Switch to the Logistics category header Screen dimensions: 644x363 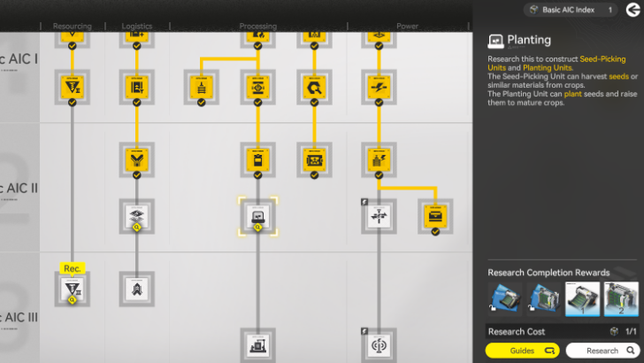click(136, 27)
